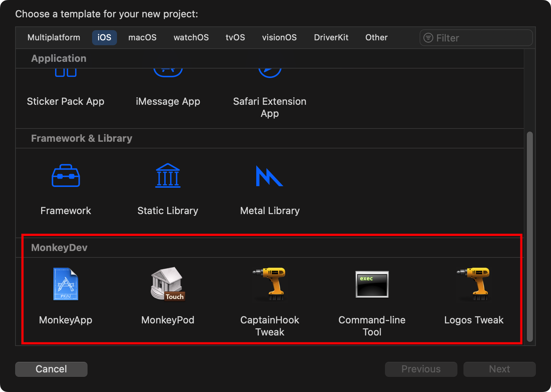Open the Other templates tab

coord(376,38)
